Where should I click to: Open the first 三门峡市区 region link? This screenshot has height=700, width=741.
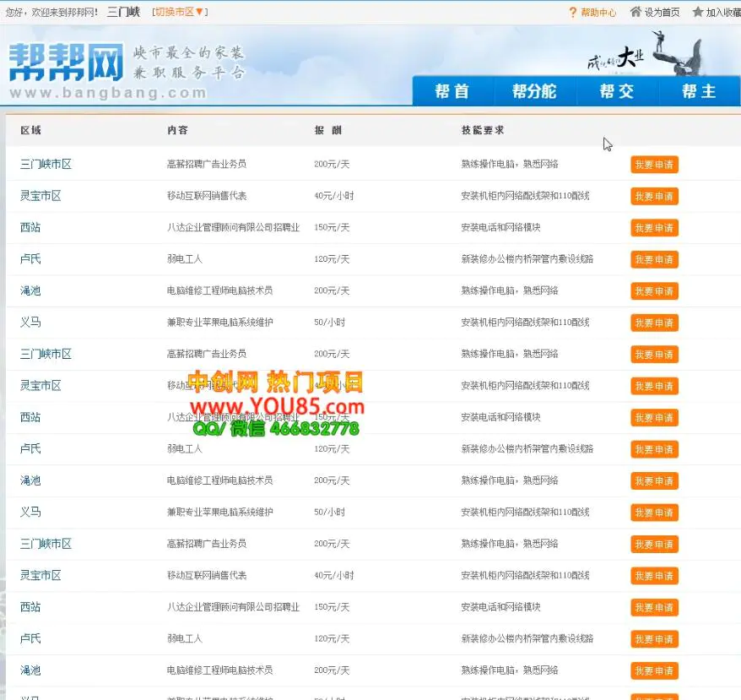tap(46, 164)
